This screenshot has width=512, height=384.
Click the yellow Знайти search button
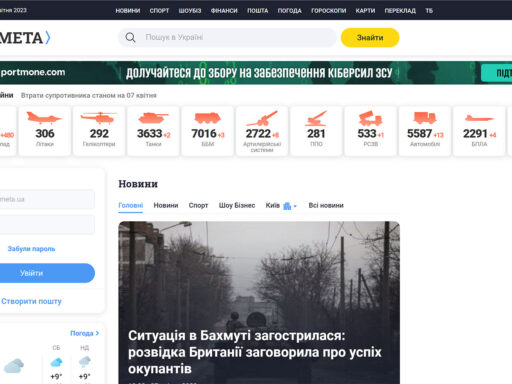click(370, 37)
